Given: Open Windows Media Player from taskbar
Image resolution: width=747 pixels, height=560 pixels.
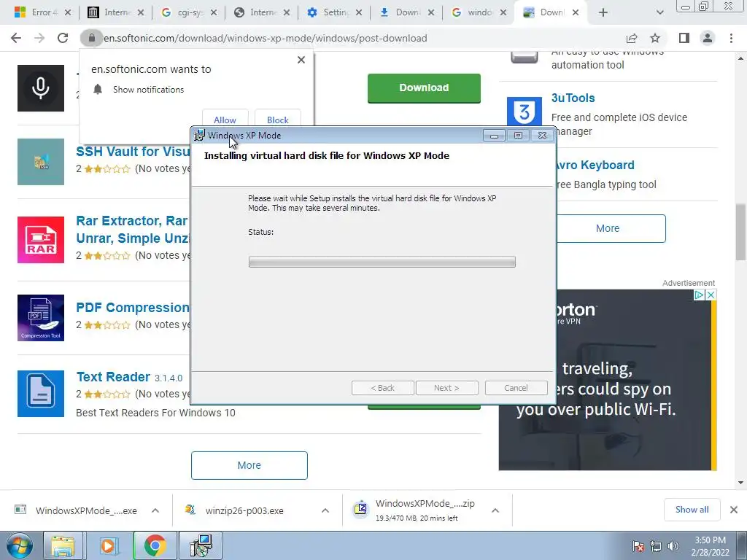Looking at the screenshot, I should 109,545.
